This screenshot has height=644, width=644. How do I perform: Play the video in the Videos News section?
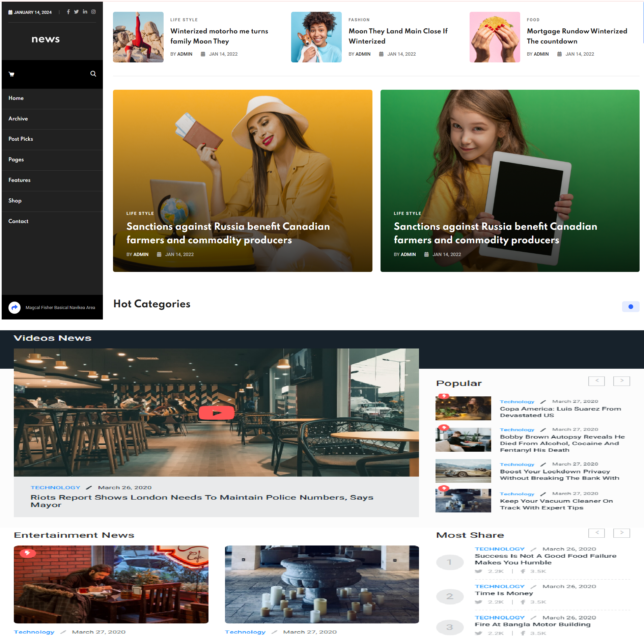coord(217,412)
